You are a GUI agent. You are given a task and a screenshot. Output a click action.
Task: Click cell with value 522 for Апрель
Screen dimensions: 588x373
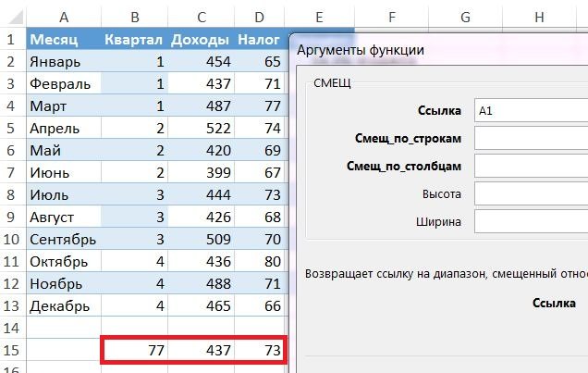(200, 129)
